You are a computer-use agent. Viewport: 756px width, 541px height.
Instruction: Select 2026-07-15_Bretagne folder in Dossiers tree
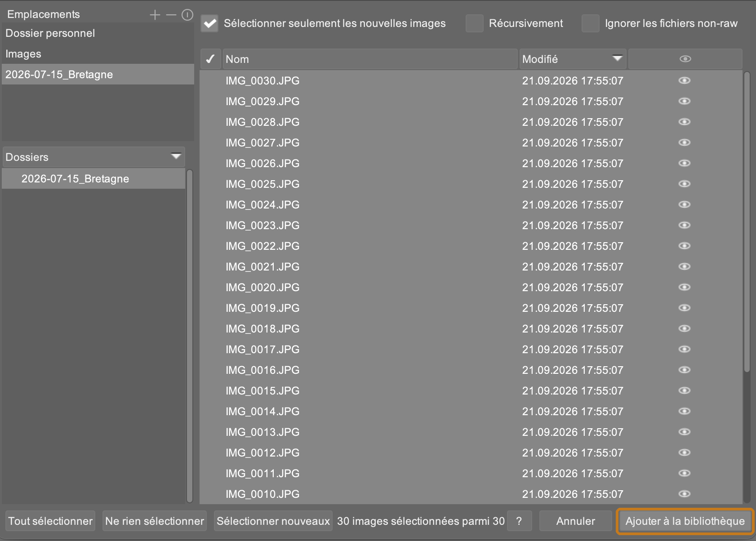point(93,179)
